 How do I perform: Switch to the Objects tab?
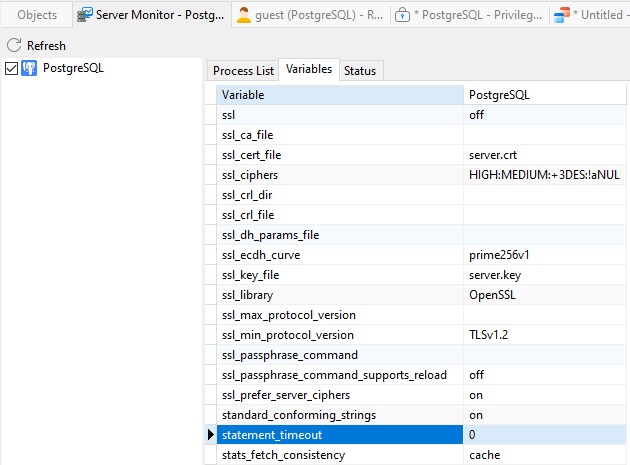[x=37, y=15]
